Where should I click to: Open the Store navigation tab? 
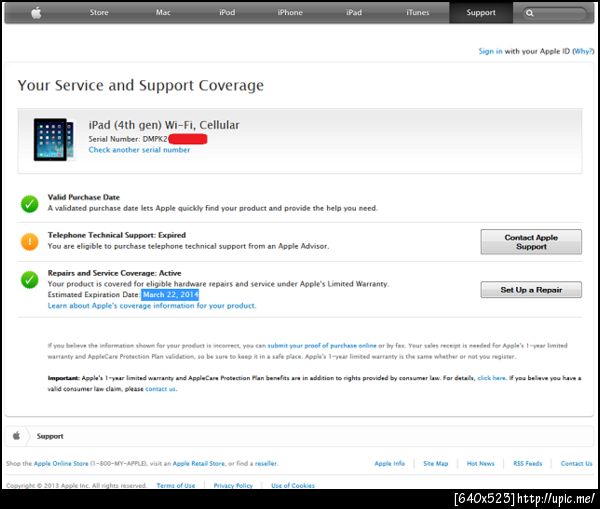99,13
